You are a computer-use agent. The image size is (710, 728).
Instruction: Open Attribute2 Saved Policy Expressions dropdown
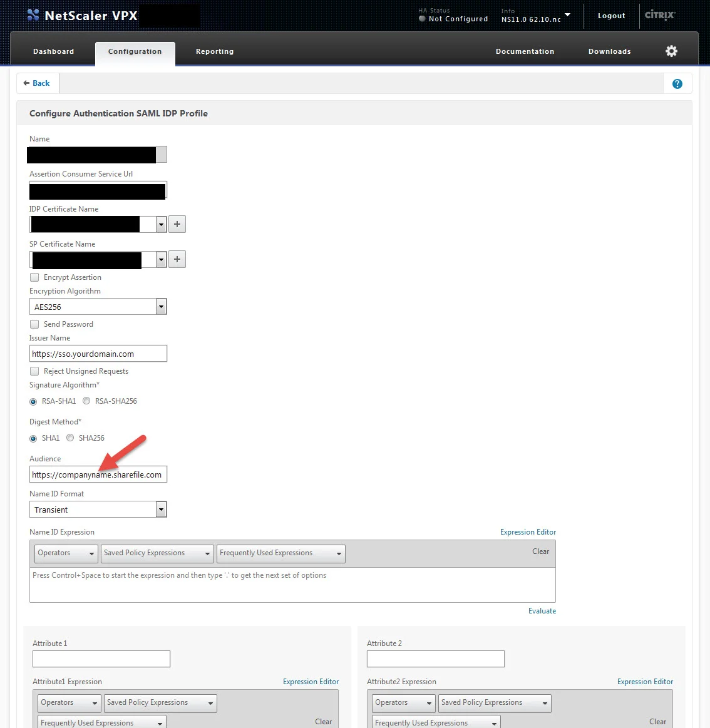pos(495,703)
